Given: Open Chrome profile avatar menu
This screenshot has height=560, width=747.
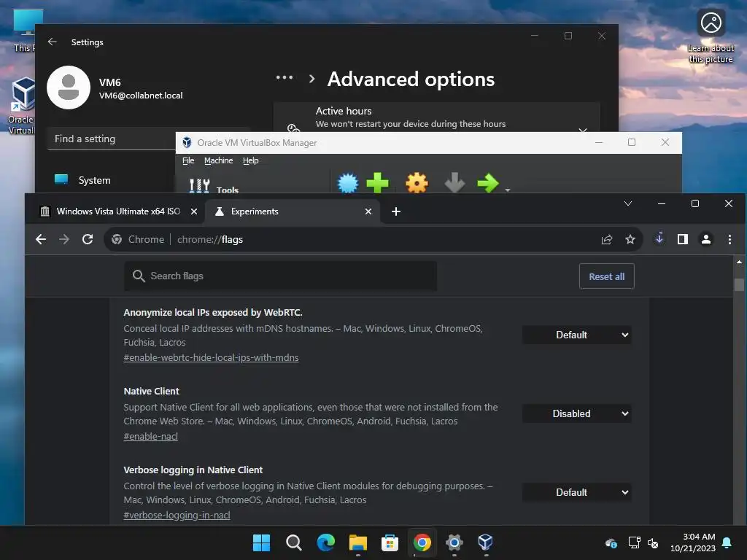Looking at the screenshot, I should coord(706,239).
